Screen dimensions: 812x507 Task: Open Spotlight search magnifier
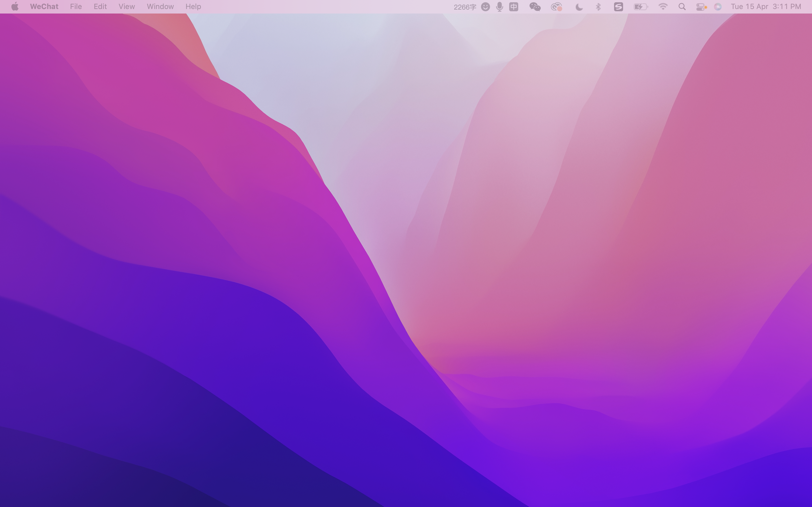682,7
